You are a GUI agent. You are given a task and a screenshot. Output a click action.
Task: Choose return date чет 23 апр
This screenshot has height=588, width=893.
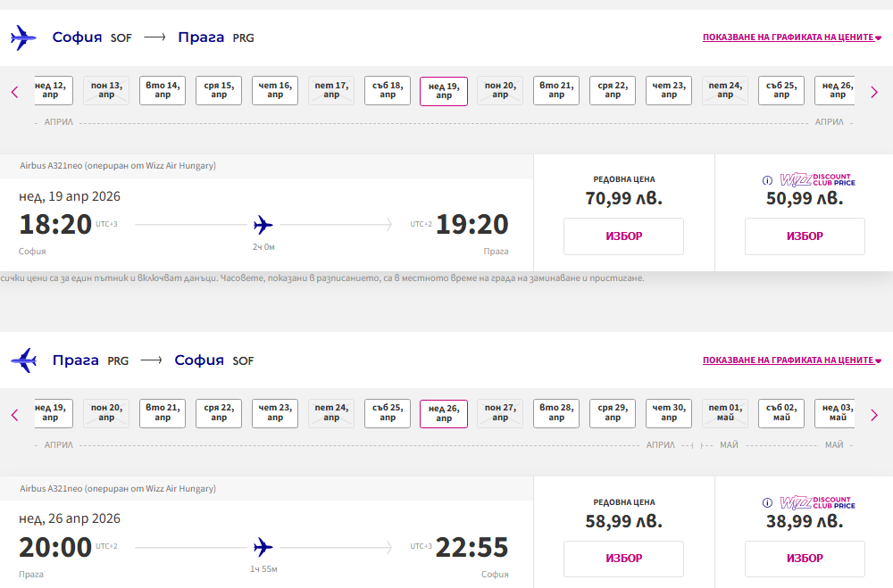click(x=275, y=413)
